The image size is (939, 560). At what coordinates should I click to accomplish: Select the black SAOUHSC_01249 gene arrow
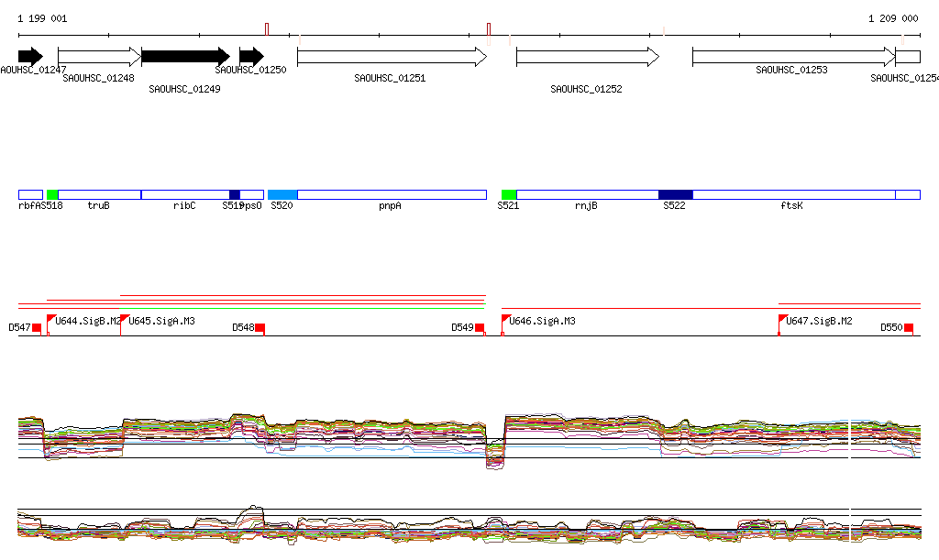(185, 57)
